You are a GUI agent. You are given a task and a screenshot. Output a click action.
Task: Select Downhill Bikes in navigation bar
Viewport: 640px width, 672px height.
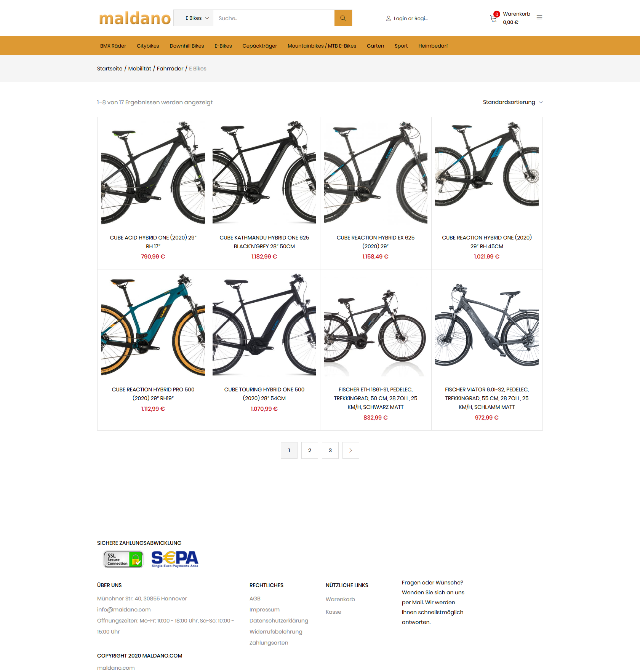pyautogui.click(x=187, y=46)
